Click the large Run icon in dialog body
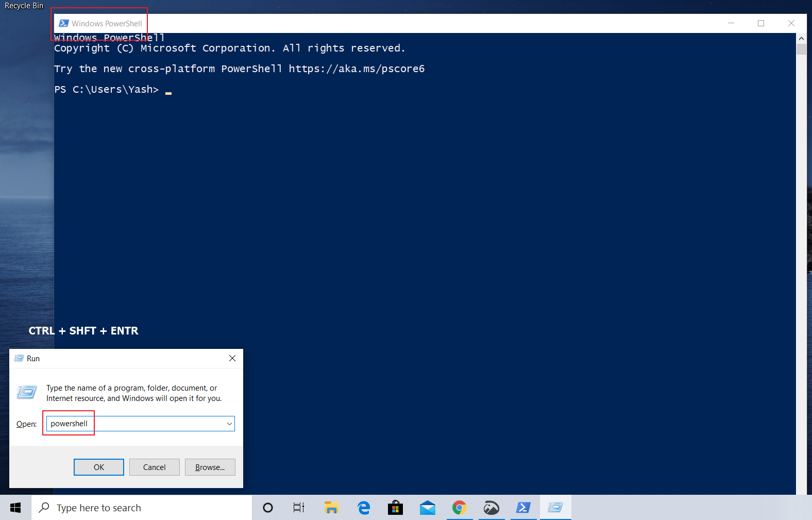 [x=27, y=393]
